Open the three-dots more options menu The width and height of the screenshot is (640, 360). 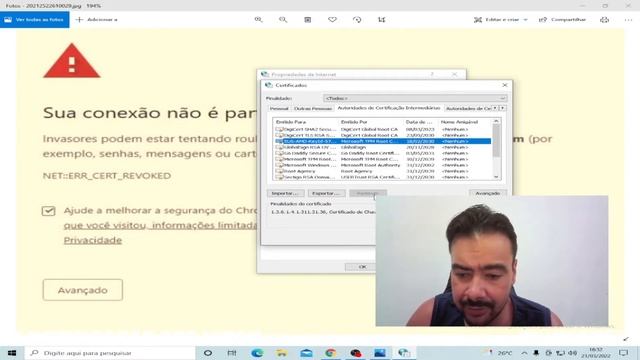point(628,20)
